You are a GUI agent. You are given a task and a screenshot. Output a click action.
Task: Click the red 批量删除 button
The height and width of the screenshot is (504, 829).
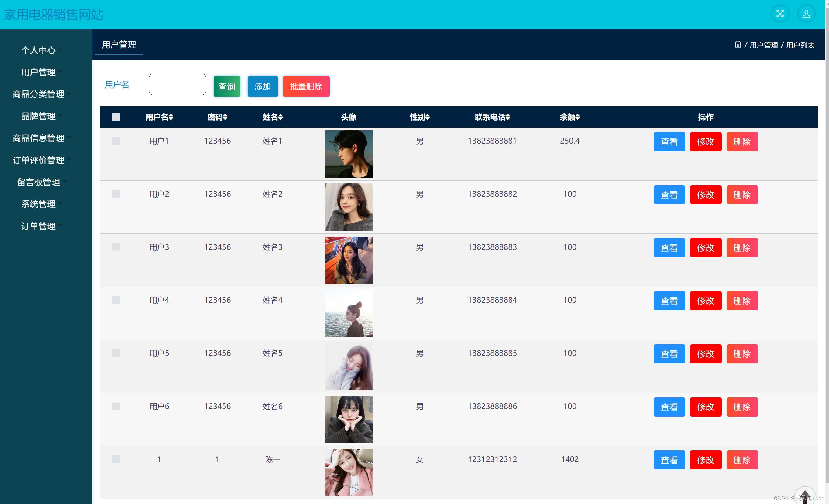click(x=306, y=87)
